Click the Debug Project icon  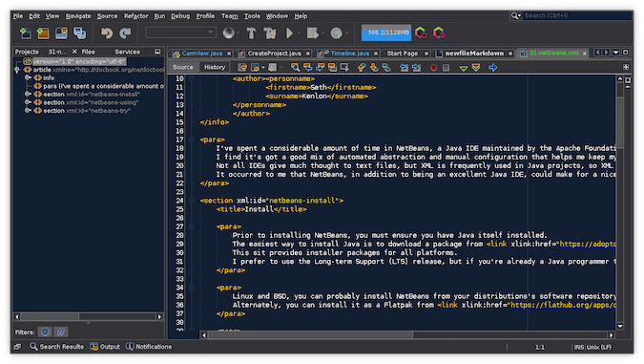(x=313, y=32)
